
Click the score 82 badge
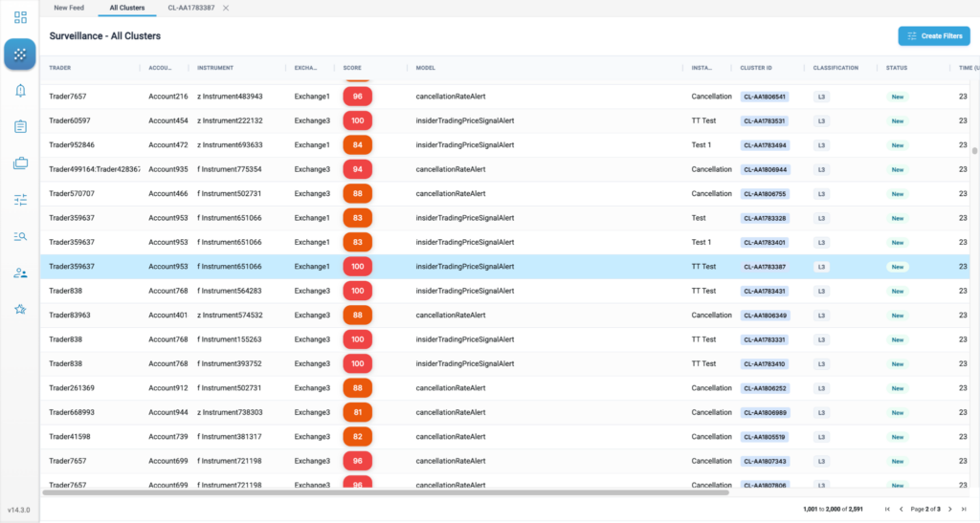point(358,438)
